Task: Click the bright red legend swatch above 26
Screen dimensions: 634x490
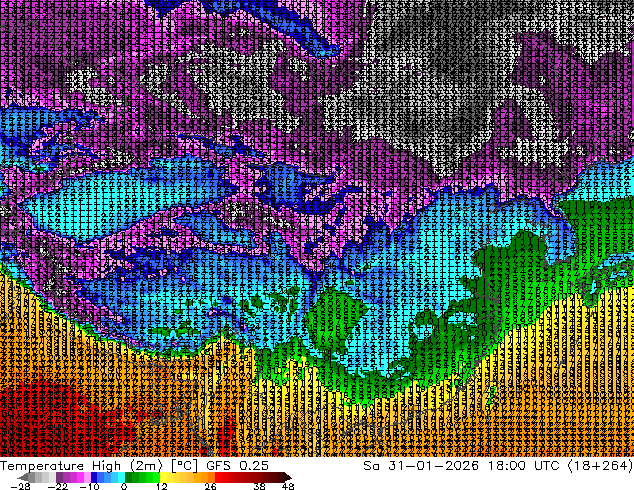Action: click(x=218, y=477)
